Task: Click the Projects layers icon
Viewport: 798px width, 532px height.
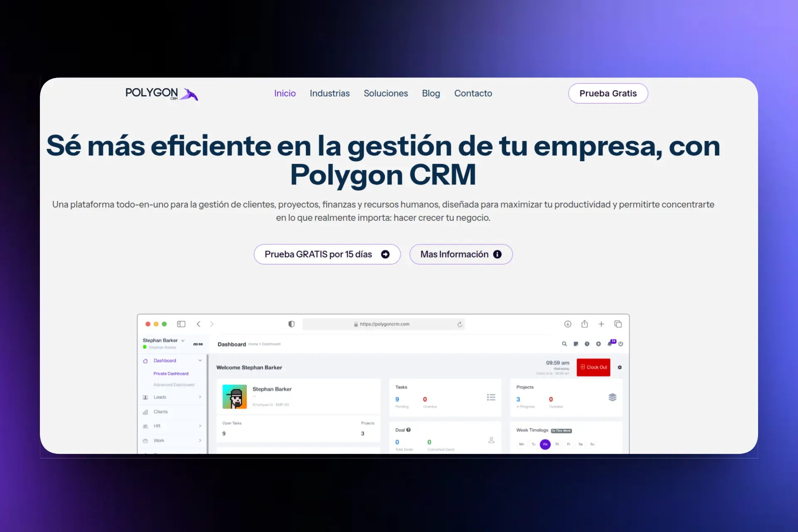Action: coord(612,397)
